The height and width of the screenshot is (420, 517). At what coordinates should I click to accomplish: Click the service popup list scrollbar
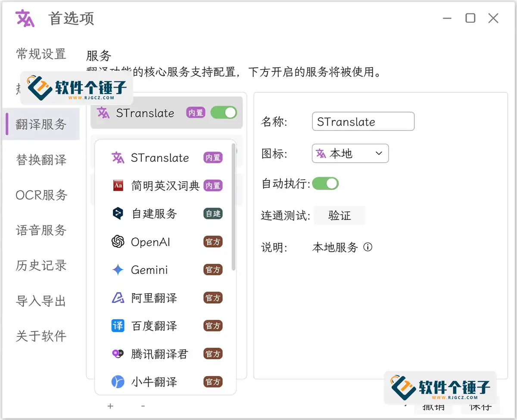tap(234, 207)
